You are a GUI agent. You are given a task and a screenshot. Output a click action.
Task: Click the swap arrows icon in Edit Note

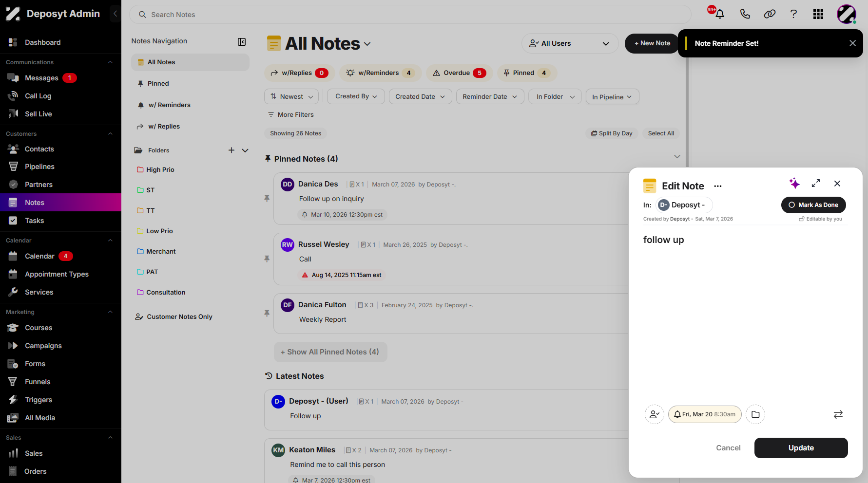(x=838, y=414)
